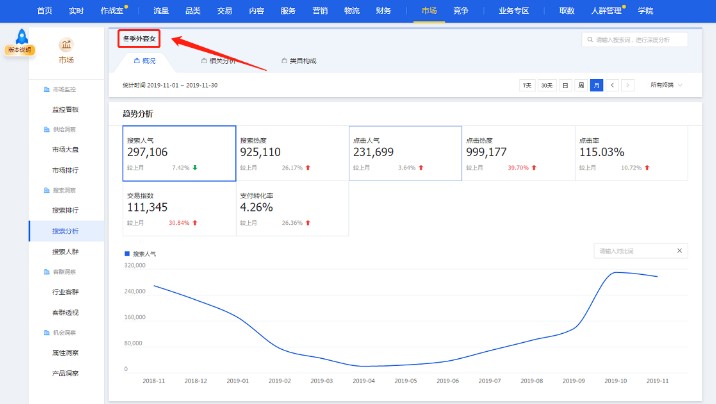Viewport: 716px width, 404px height.
Task: Clear the chart comparison field with X icon
Action: click(679, 250)
